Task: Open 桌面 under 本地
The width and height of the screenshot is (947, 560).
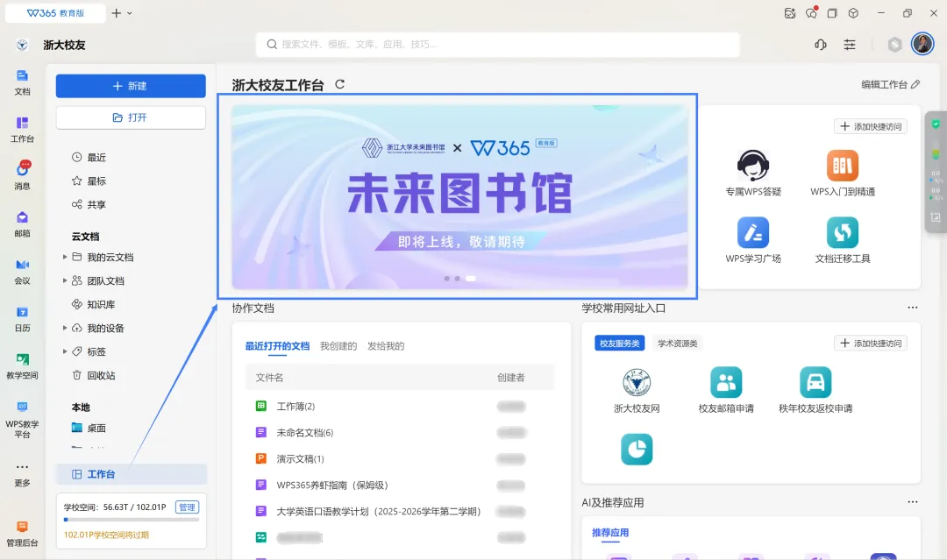Action: click(x=89, y=428)
